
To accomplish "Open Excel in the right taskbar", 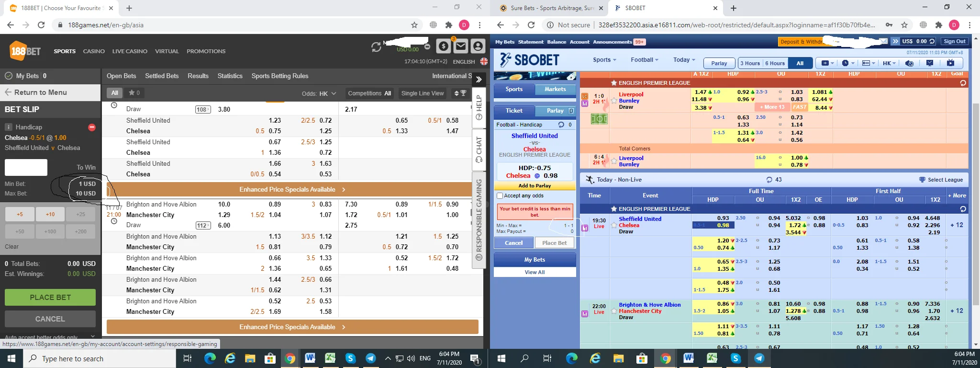I will click(x=712, y=358).
